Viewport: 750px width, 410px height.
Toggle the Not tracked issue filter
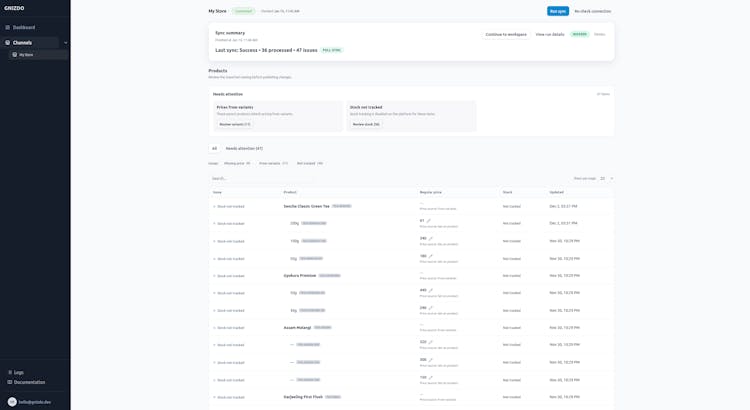(x=309, y=163)
